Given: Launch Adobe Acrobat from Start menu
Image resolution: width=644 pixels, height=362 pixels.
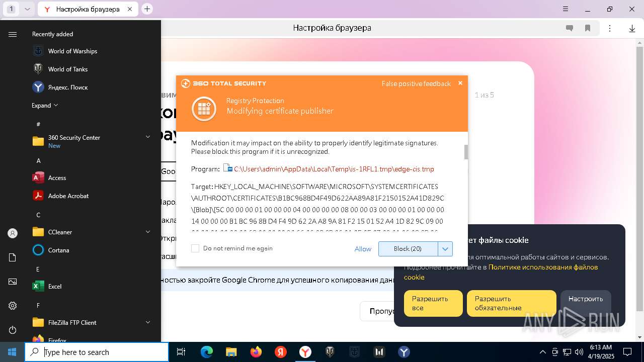Looking at the screenshot, I should click(68, 196).
